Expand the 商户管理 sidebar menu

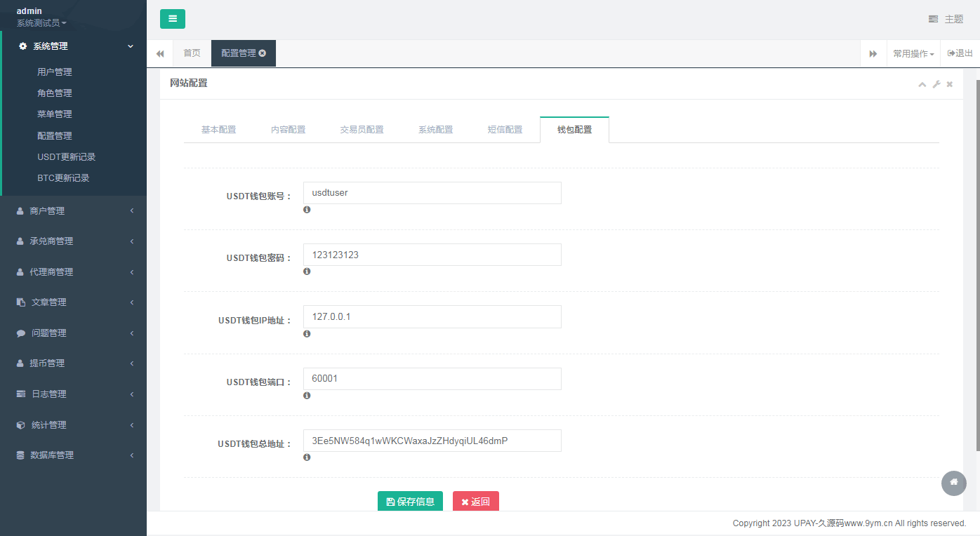click(x=73, y=210)
